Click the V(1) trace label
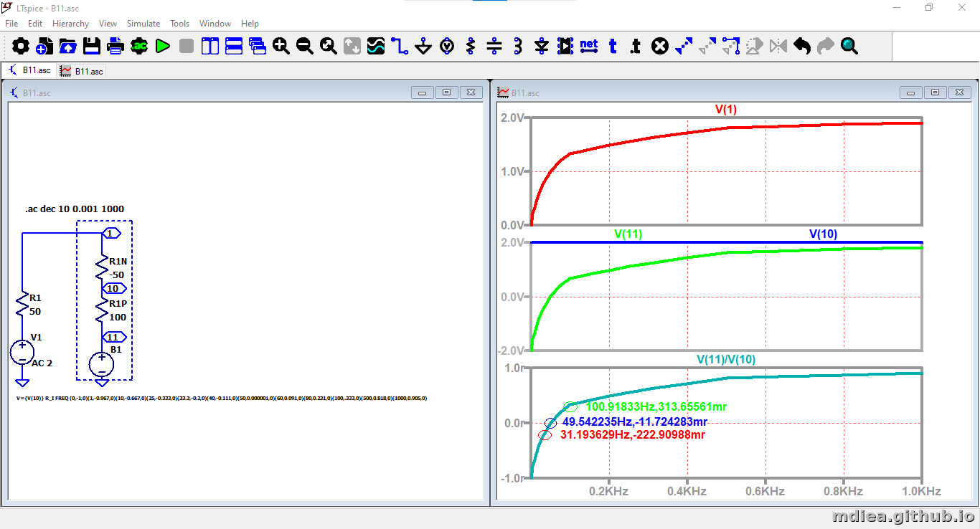Screen dimensions: 980x529 pos(726,109)
